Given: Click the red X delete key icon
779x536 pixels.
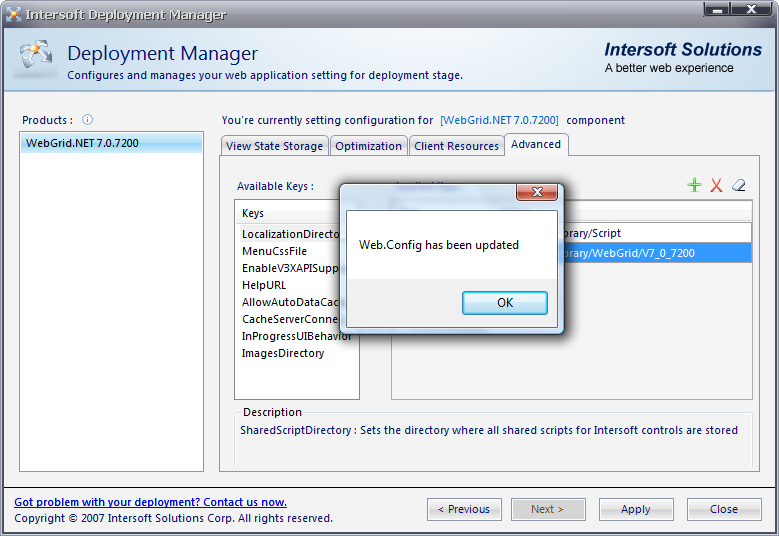Looking at the screenshot, I should click(716, 185).
